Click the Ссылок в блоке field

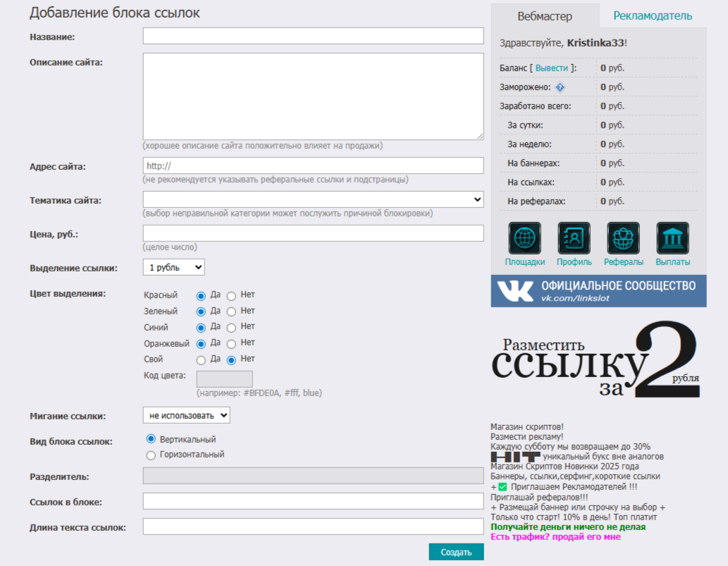pyautogui.click(x=313, y=501)
